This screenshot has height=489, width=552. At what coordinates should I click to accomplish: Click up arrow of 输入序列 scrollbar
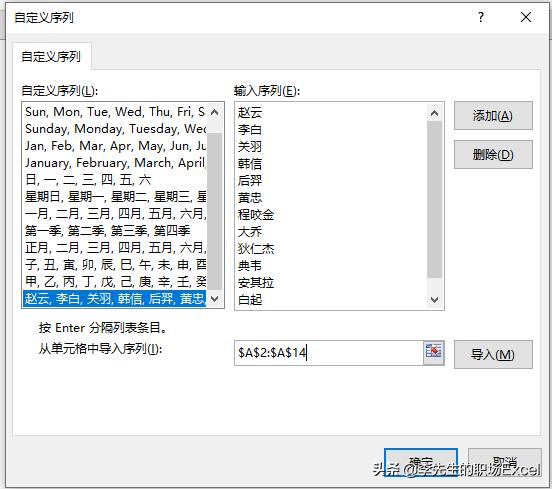tap(434, 113)
